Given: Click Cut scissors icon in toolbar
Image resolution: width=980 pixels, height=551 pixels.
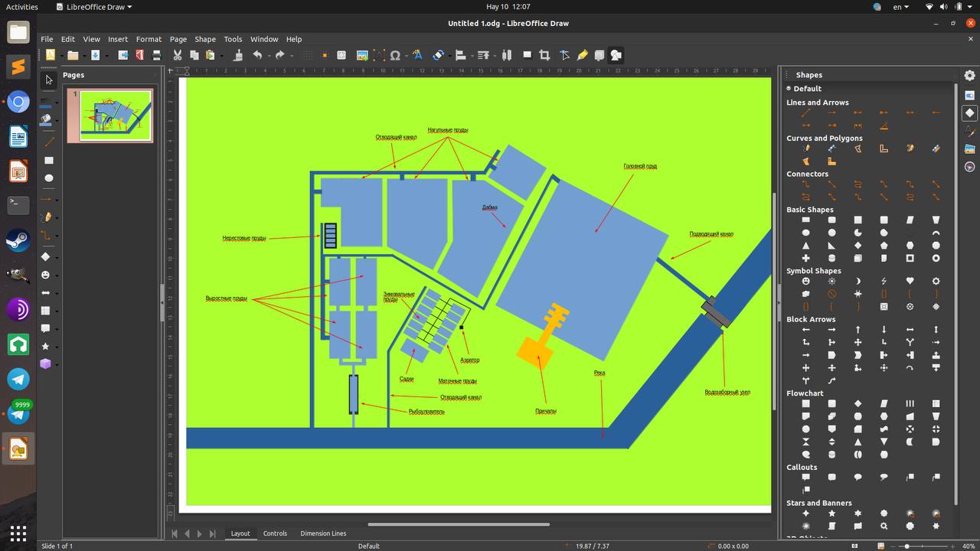Looking at the screenshot, I should [178, 55].
